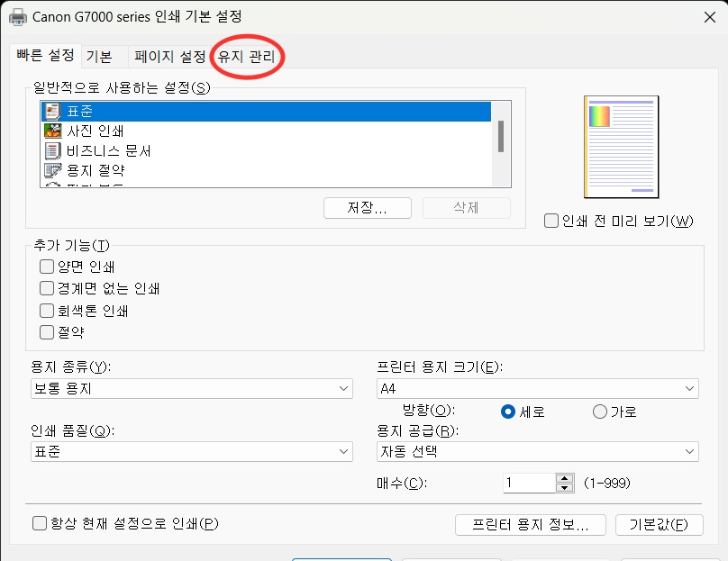Open the 용지 공급 dropdown
This screenshot has height=561, width=728.
tap(538, 451)
